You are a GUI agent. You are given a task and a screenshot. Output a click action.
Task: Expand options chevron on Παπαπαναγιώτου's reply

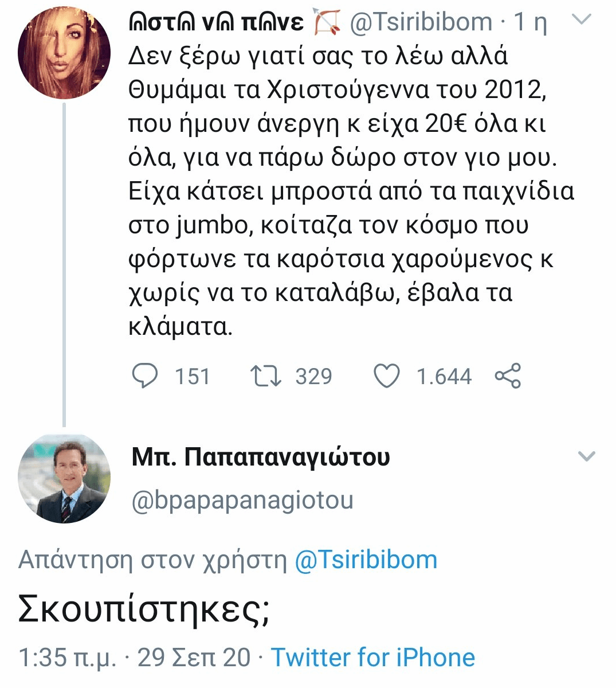click(586, 457)
